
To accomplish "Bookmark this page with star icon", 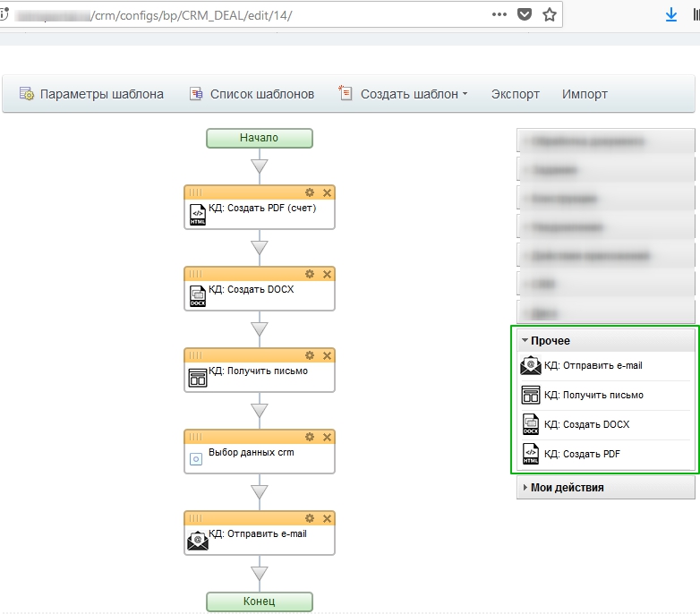I will coord(550,15).
